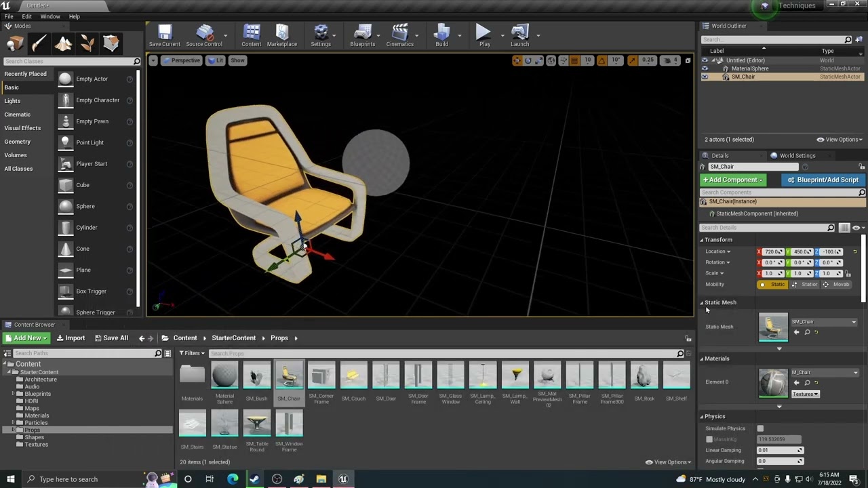Image resolution: width=868 pixels, height=488 pixels.
Task: Toggle the scale lock icon
Action: click(848, 273)
